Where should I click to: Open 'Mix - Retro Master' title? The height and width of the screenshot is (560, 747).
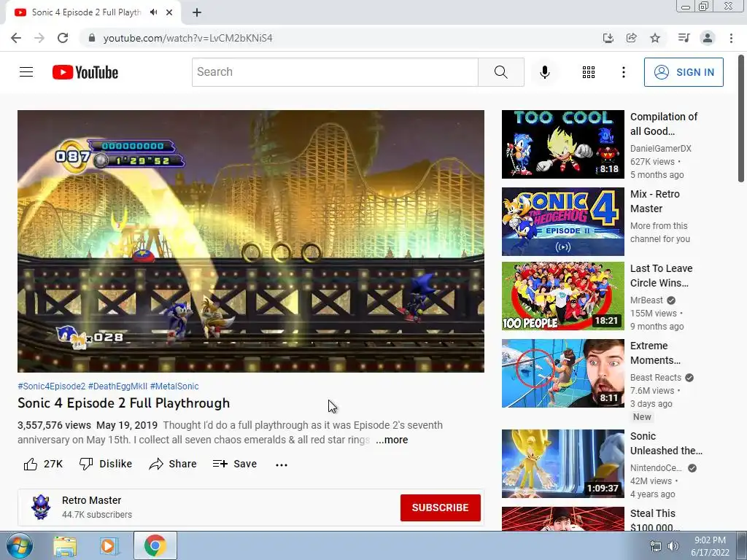[654, 201]
